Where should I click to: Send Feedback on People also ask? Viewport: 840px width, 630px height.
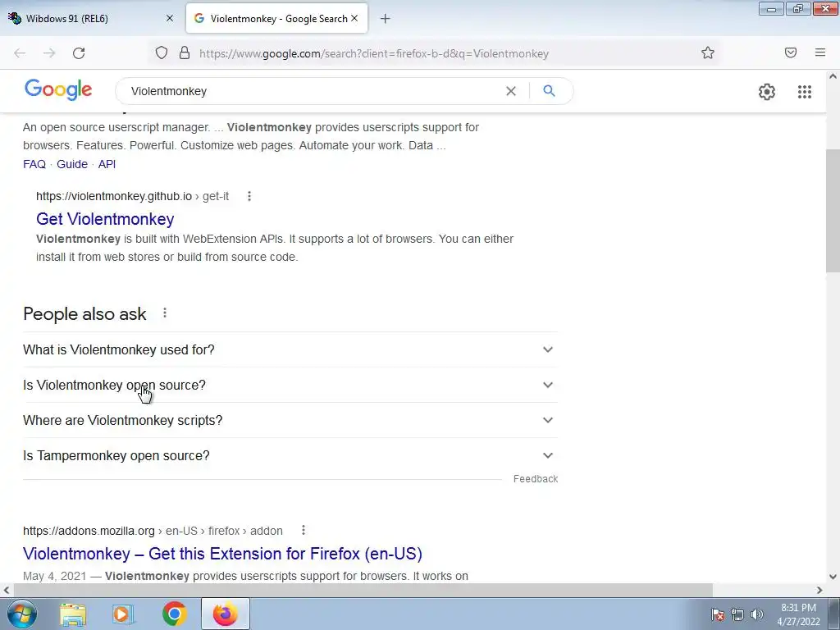[x=535, y=479]
